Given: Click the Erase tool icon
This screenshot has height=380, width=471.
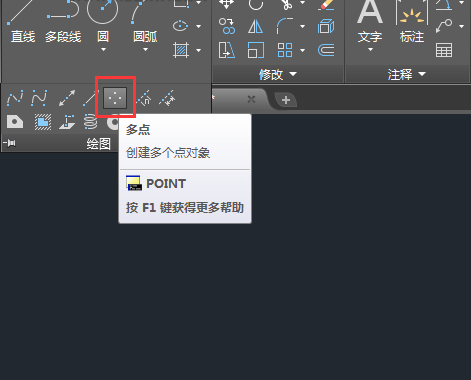Looking at the screenshot, I should pos(326,5).
